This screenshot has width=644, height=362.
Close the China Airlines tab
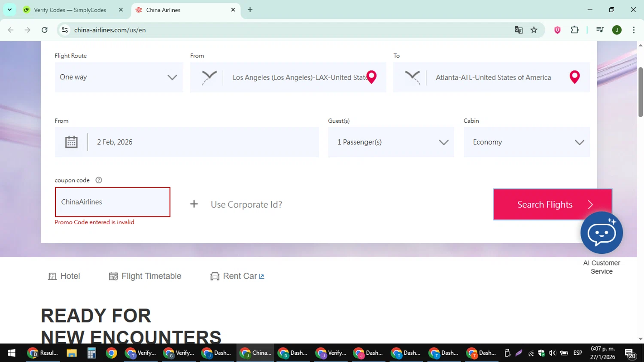point(233,10)
